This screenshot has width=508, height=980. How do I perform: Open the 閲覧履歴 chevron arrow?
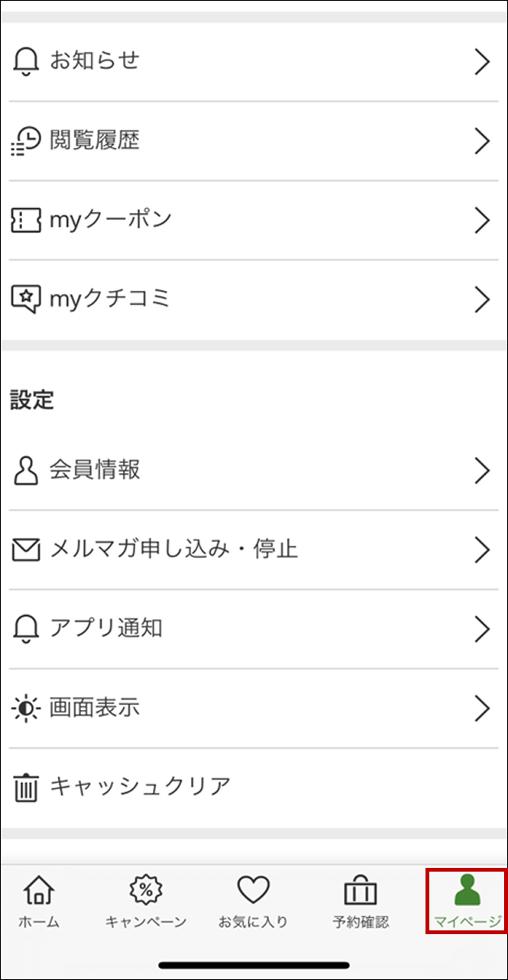tap(481, 140)
